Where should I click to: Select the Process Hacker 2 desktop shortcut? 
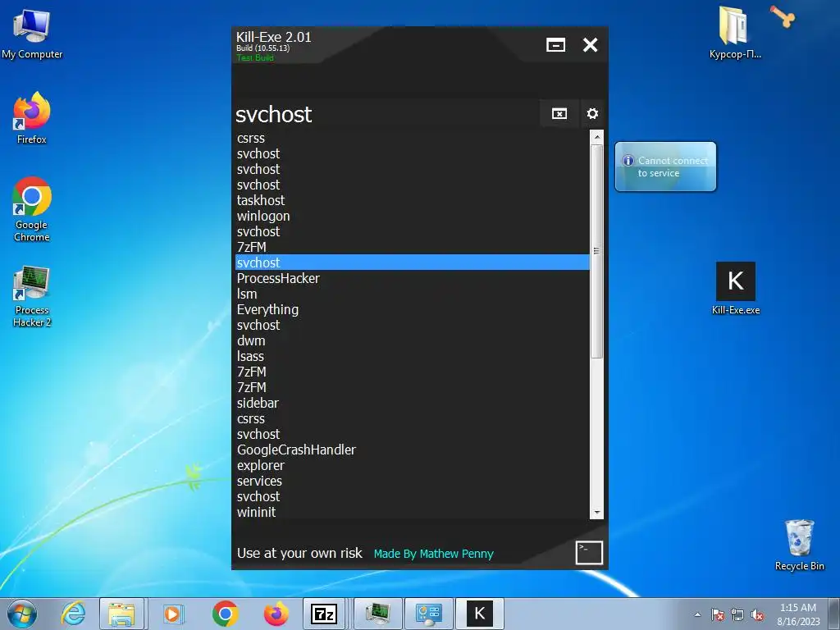[32, 295]
